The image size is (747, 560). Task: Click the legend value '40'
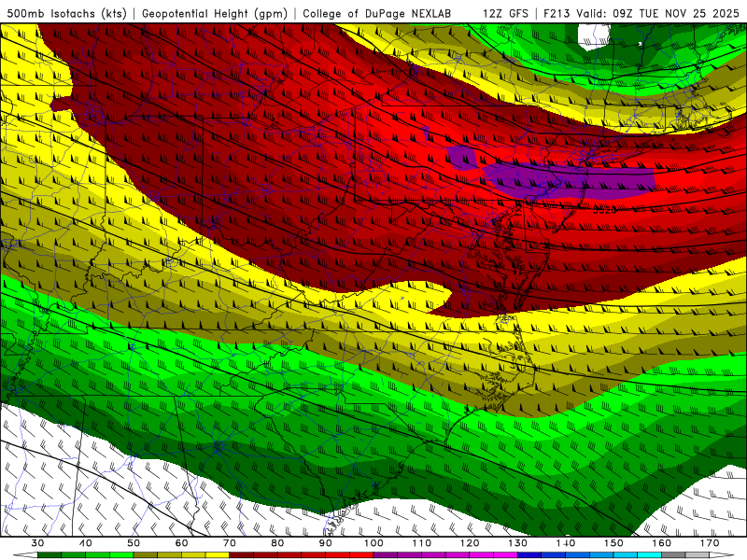point(86,543)
